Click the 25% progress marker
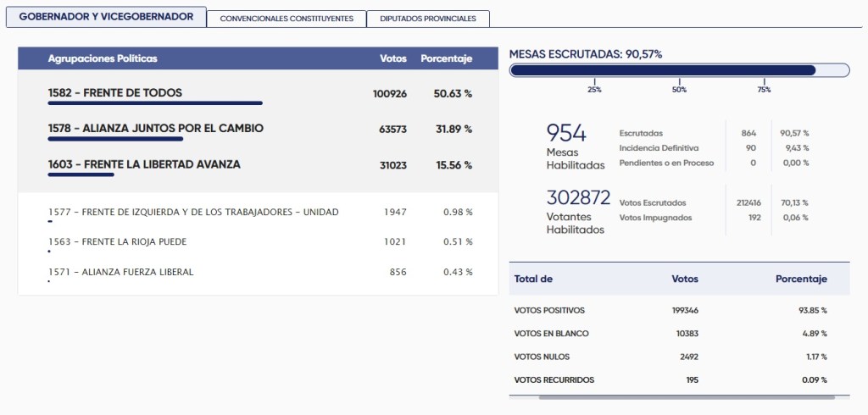Viewport: 868px width, 415px height. (594, 90)
